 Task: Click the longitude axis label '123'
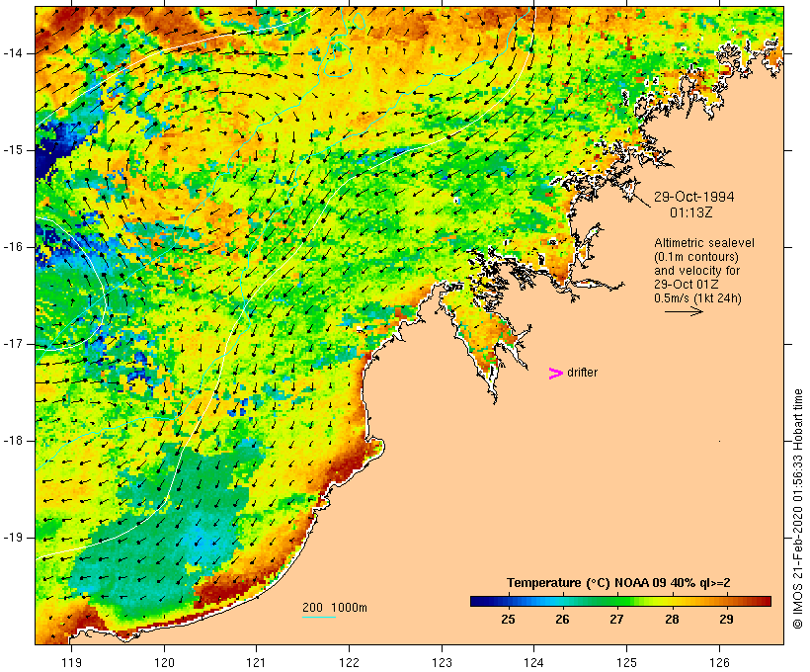(442, 662)
